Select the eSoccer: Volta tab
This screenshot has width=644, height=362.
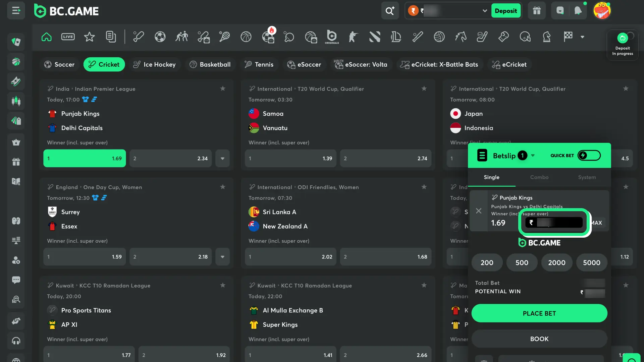click(361, 64)
